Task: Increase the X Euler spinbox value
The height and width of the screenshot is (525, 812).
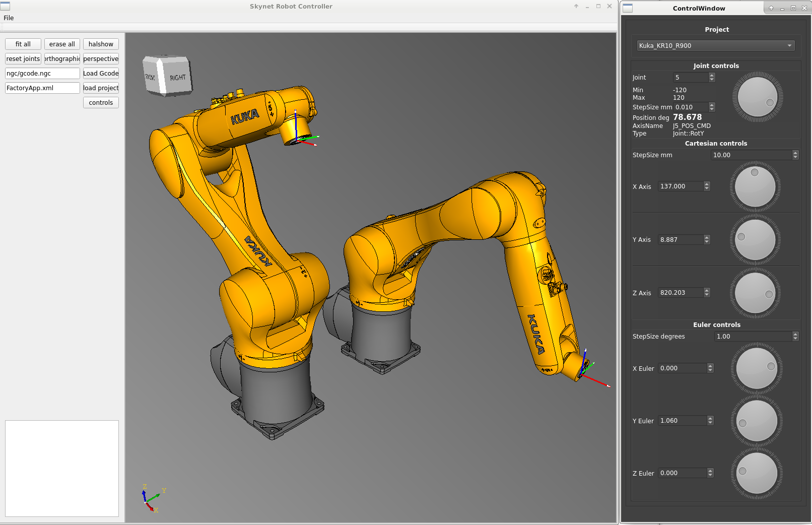Action: pos(710,366)
